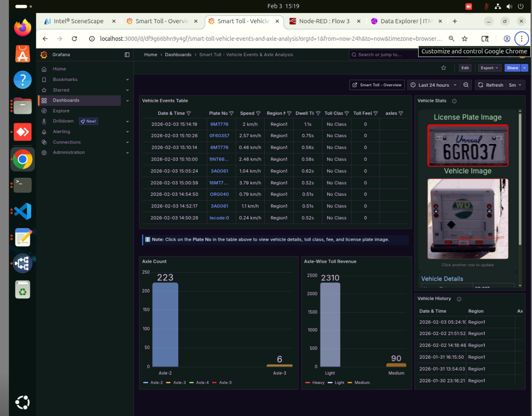This screenshot has height=416, width=532.
Task: Open Administration from the sidebar menu
Action: point(68,152)
